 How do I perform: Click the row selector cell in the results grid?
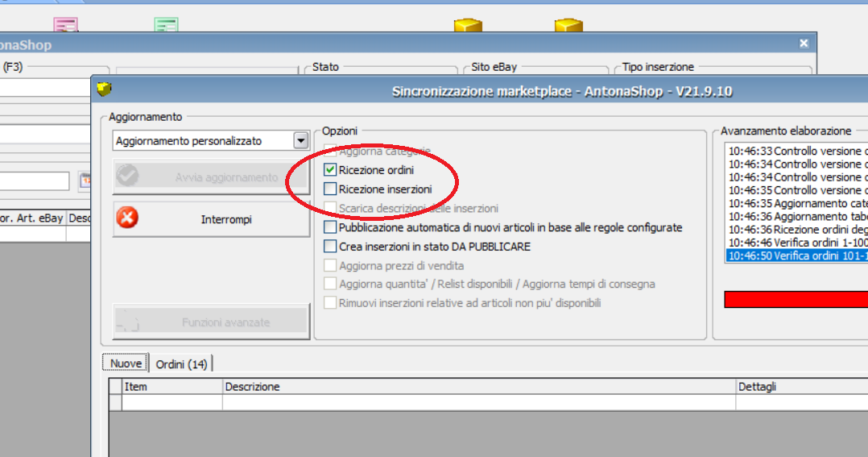pyautogui.click(x=115, y=403)
